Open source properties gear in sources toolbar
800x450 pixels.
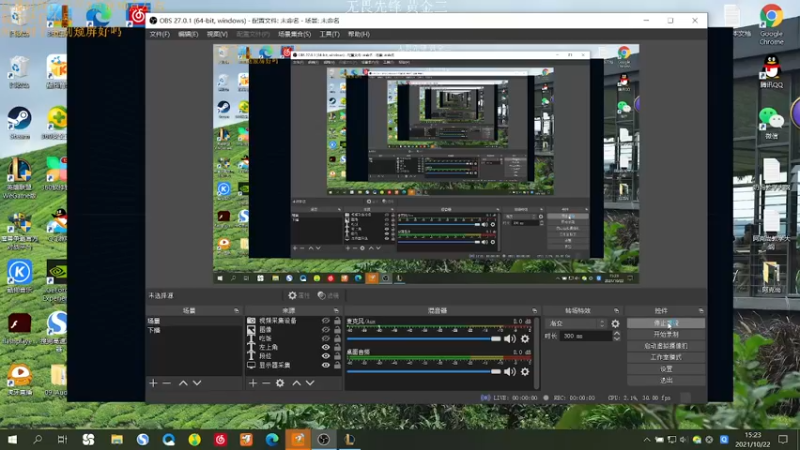point(280,383)
